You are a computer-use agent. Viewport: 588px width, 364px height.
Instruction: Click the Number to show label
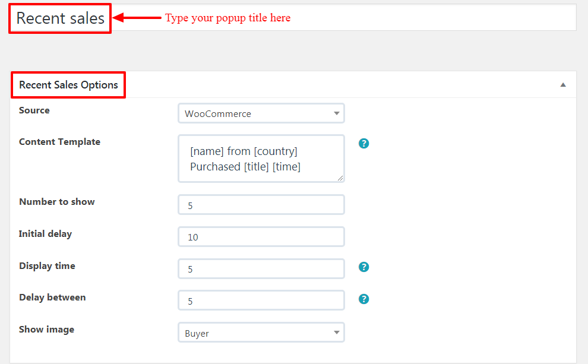pyautogui.click(x=57, y=202)
